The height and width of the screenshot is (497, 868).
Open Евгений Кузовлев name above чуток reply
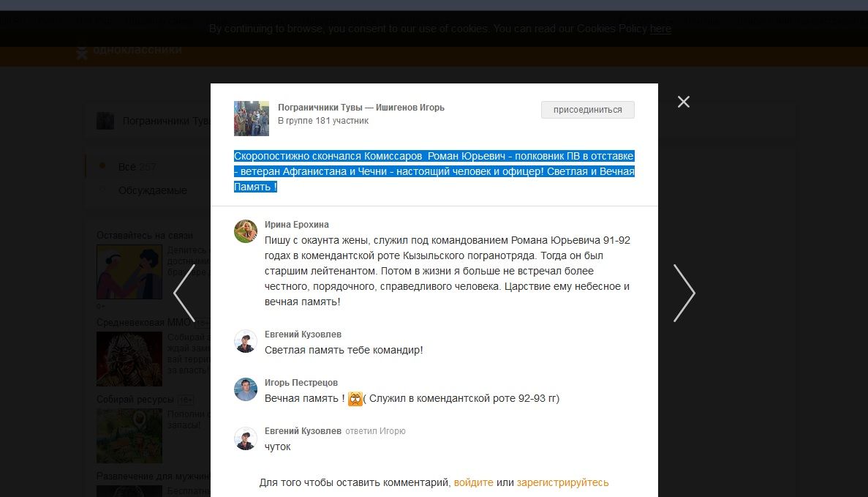click(x=303, y=430)
